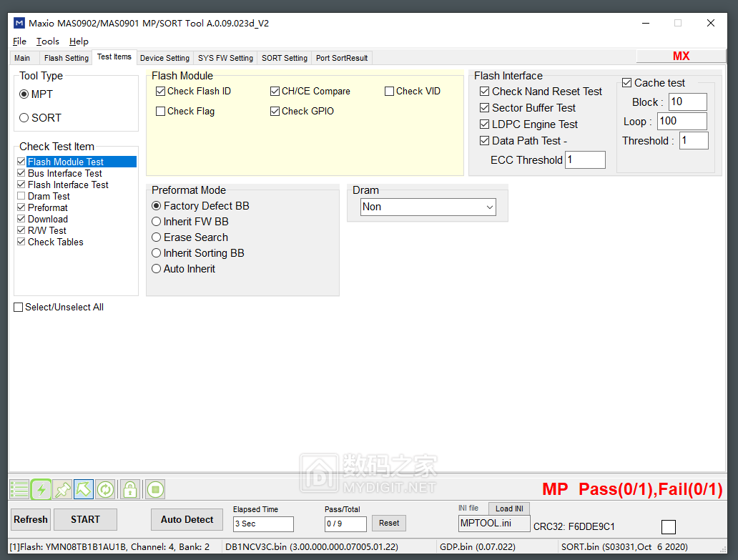
Task: Click the green stop square toolbar icon
Action: [x=155, y=489]
